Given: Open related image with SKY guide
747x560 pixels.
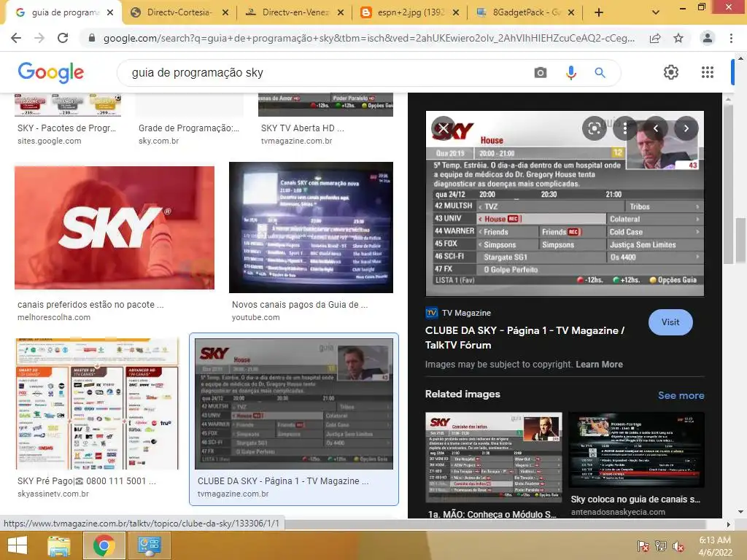Looking at the screenshot, I should pos(494,458).
